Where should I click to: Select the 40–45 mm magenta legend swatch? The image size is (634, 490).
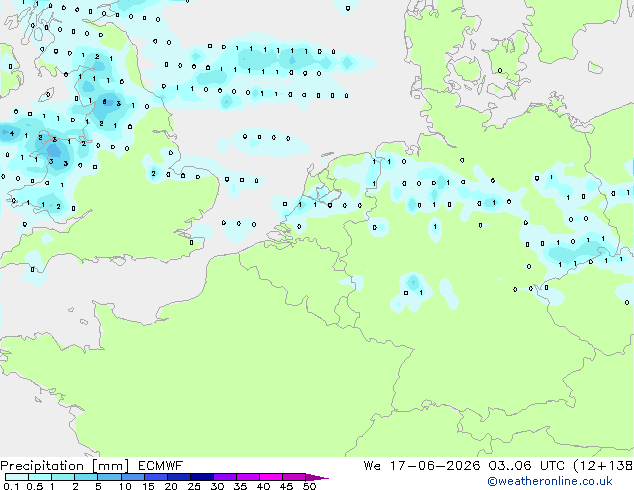click(x=271, y=477)
